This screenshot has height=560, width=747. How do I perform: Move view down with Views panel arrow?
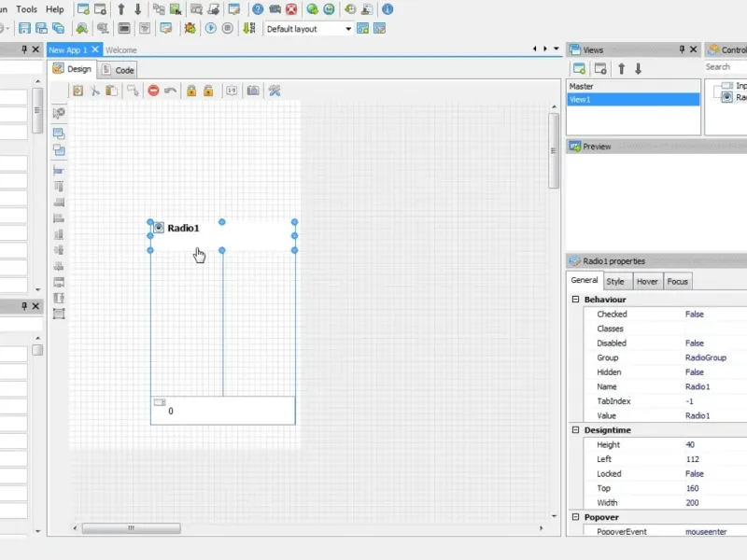[639, 68]
